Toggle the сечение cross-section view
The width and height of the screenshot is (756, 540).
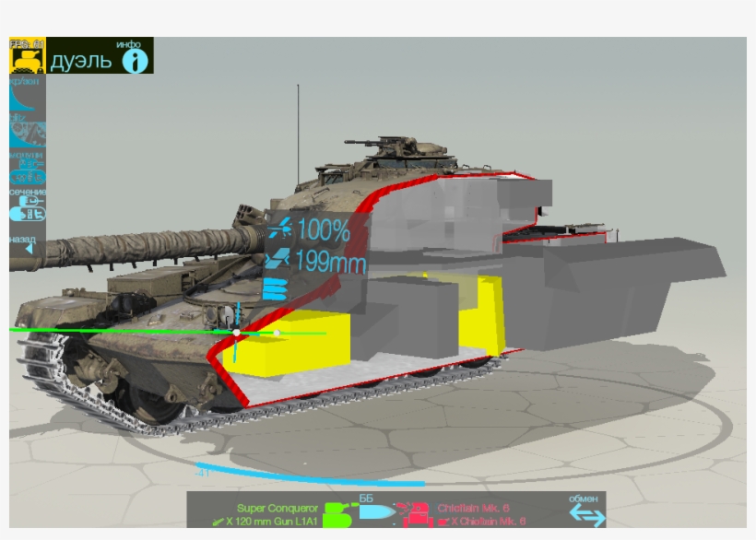pos(28,205)
